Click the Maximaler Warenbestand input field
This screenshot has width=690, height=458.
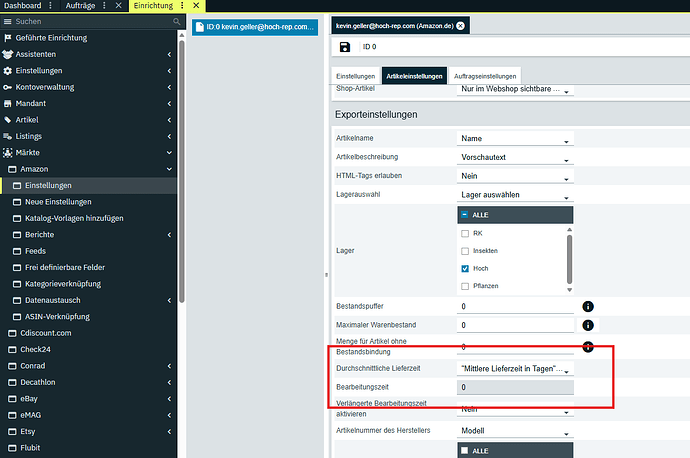click(515, 325)
